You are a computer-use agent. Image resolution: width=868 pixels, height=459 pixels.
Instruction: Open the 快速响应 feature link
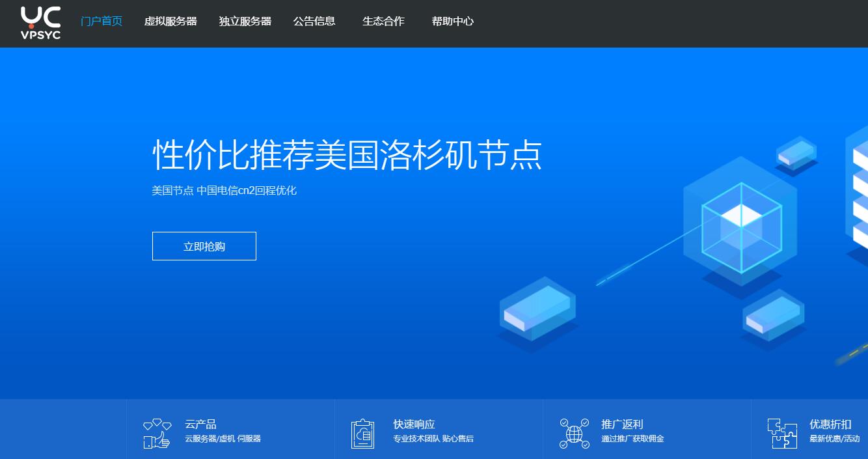click(x=414, y=424)
